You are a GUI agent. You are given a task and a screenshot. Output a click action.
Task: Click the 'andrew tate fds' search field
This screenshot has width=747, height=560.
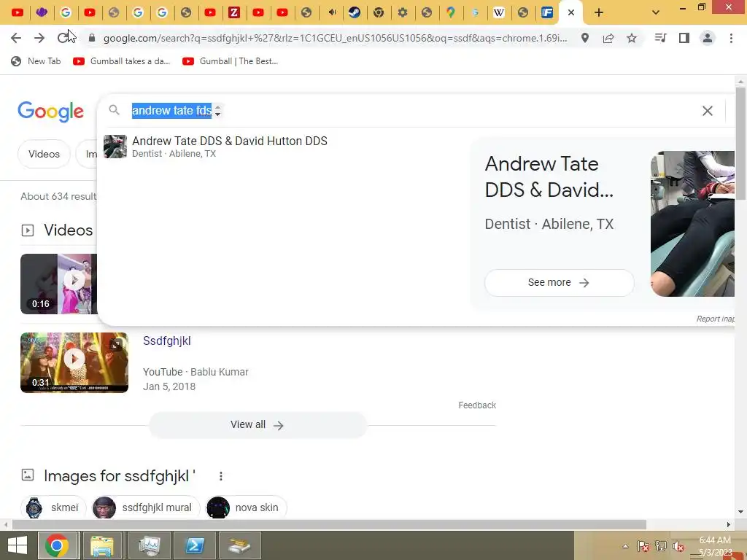point(171,111)
